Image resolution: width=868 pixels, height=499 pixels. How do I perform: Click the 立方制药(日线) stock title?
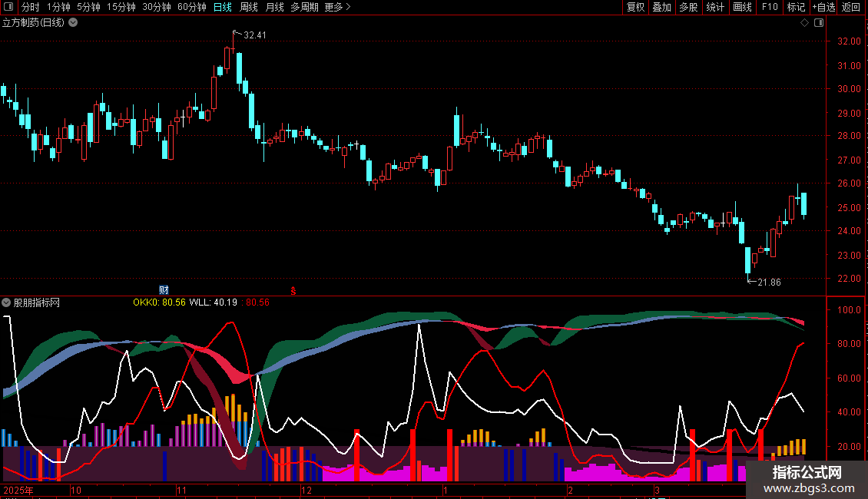[33, 23]
